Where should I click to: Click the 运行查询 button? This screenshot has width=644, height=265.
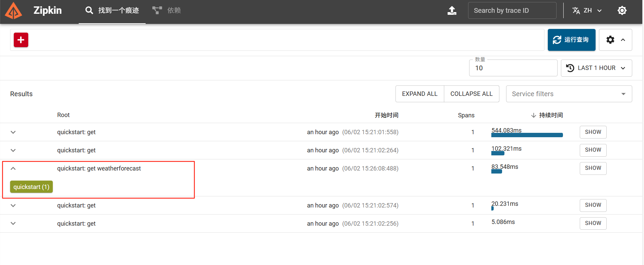pos(571,40)
